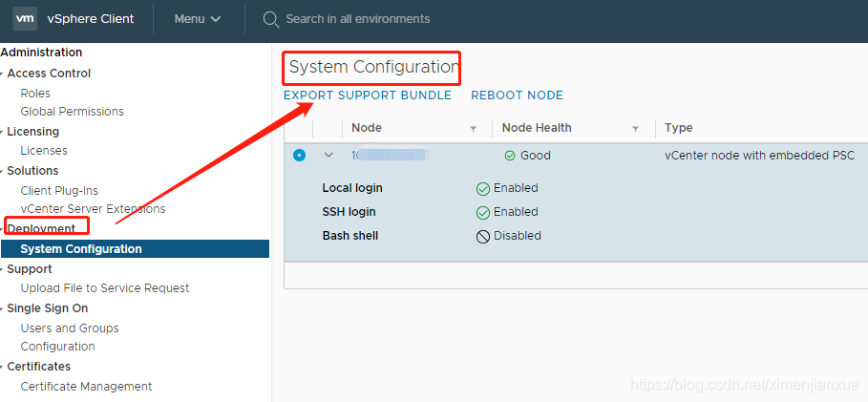Screen dimensions: 868x402
Task: Select the node row radio button
Action: point(299,156)
